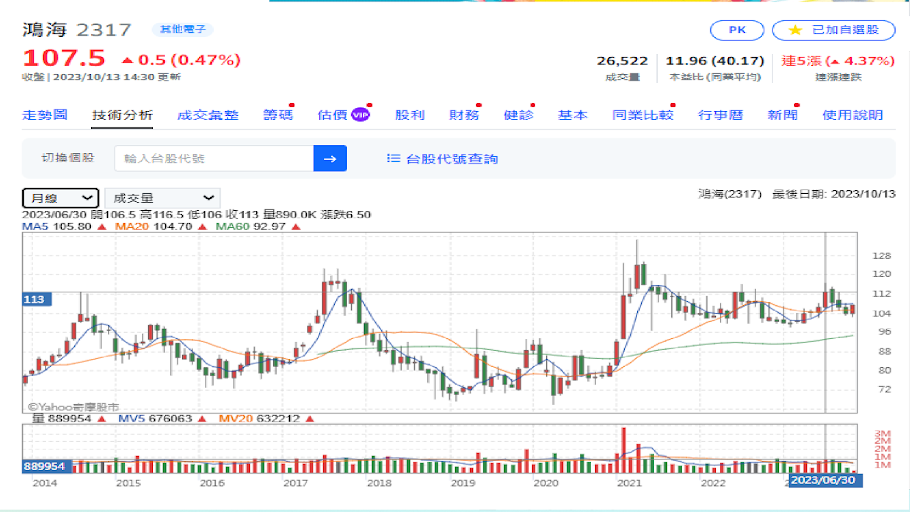Viewport: 910px width, 512px height.
Task: Click the MV5 676063 legend text
Action: pyautogui.click(x=155, y=418)
